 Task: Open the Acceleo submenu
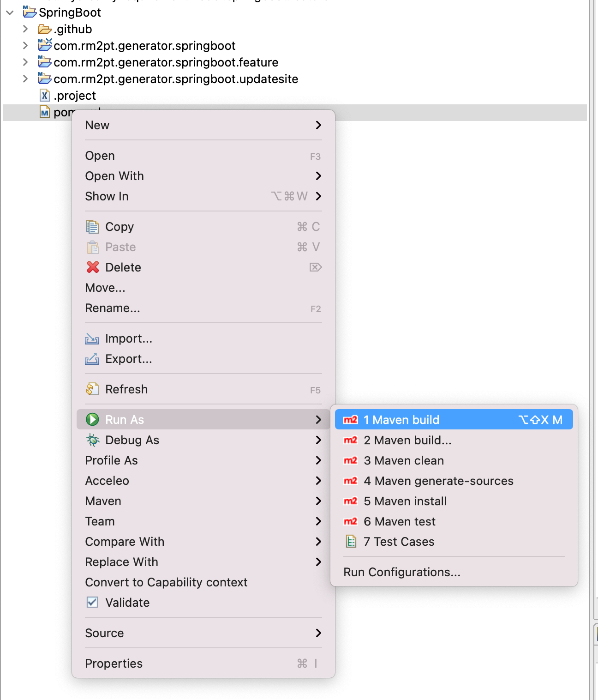pos(203,481)
